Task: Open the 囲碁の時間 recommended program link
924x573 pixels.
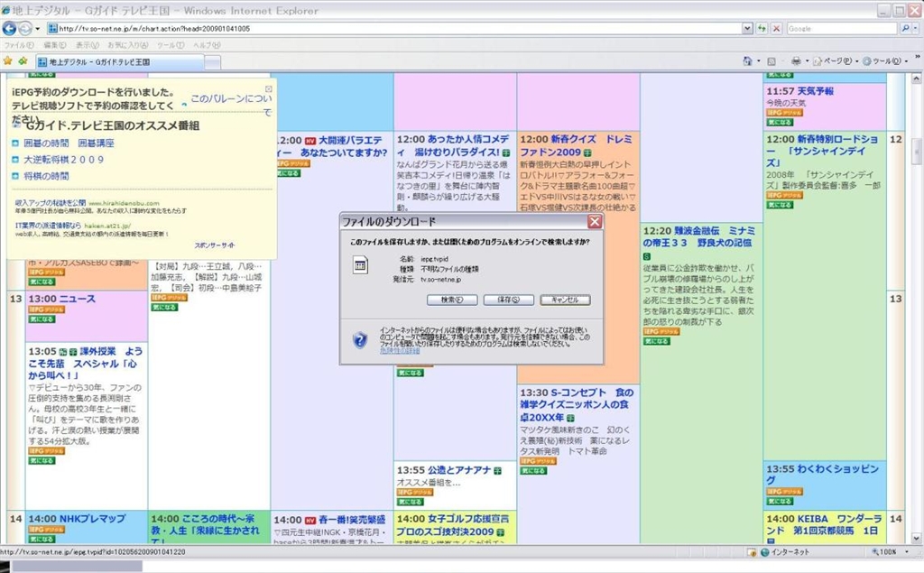Action: pos(46,143)
